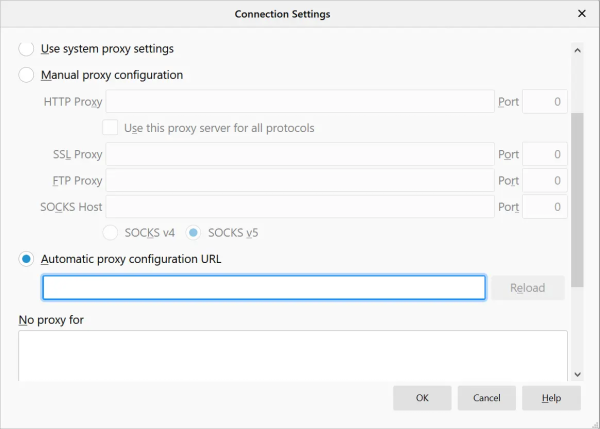Click inside the No proxy for text area

tap(292, 355)
